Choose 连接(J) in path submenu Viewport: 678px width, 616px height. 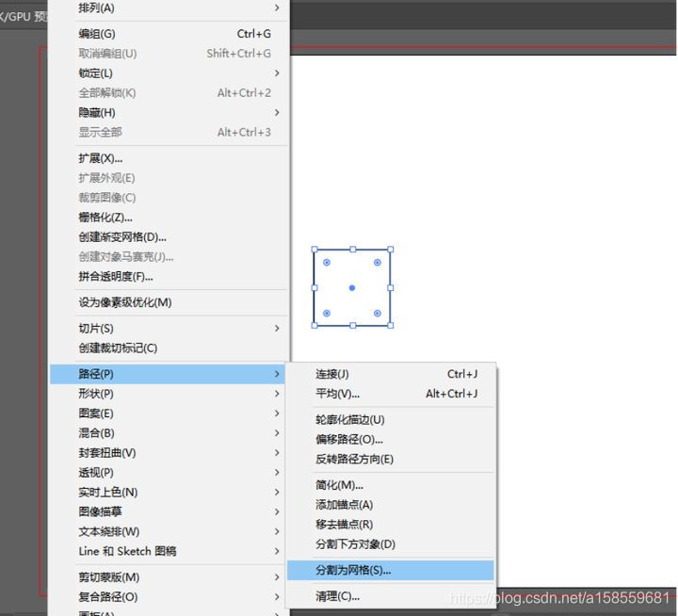coord(391,374)
